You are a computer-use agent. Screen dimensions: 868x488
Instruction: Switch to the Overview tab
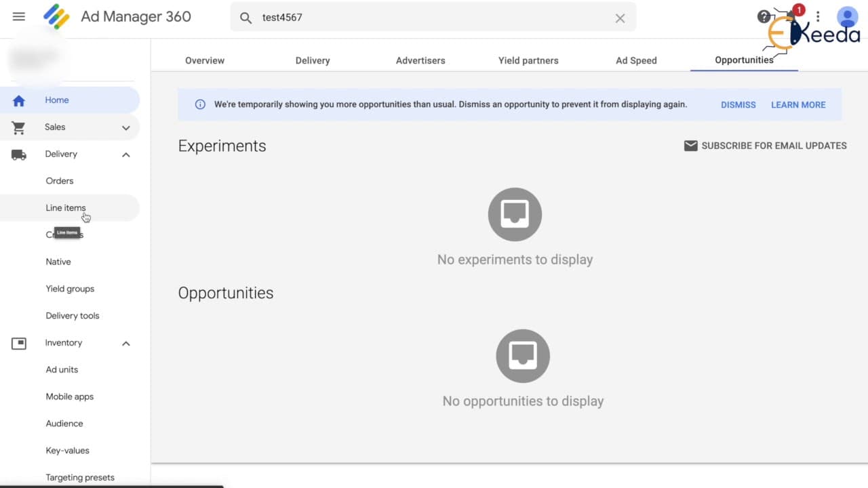(x=205, y=60)
